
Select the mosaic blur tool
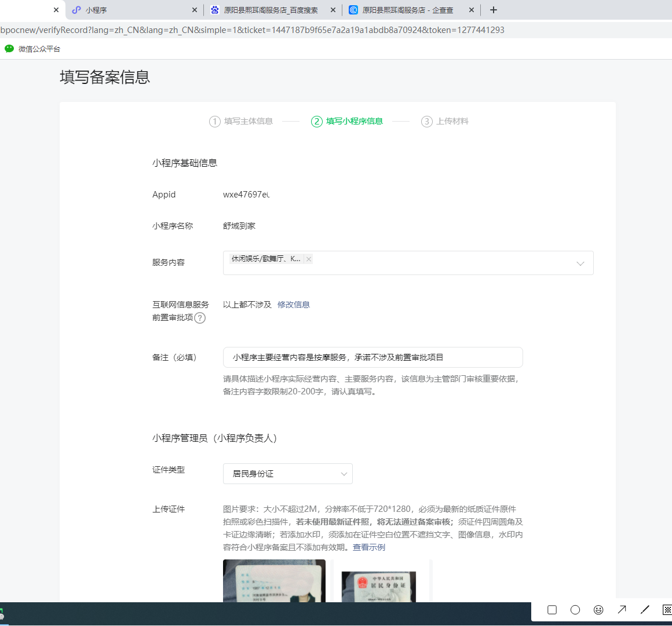click(x=667, y=610)
